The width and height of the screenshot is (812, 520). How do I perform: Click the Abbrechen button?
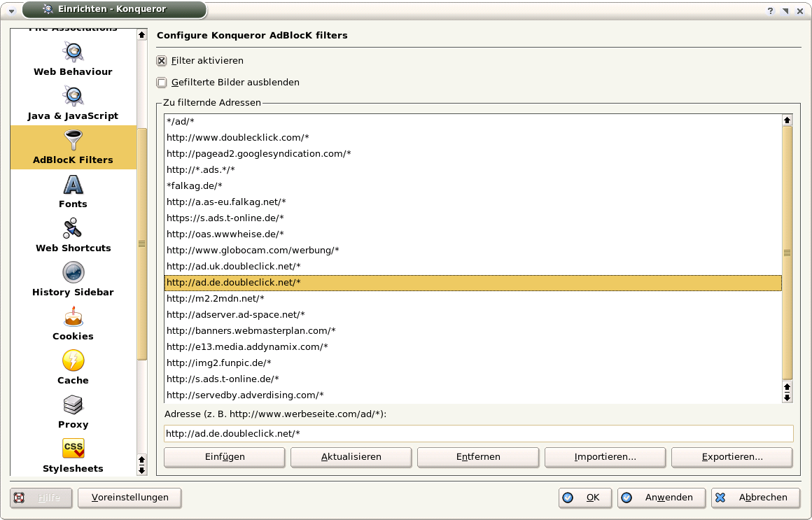coord(755,498)
